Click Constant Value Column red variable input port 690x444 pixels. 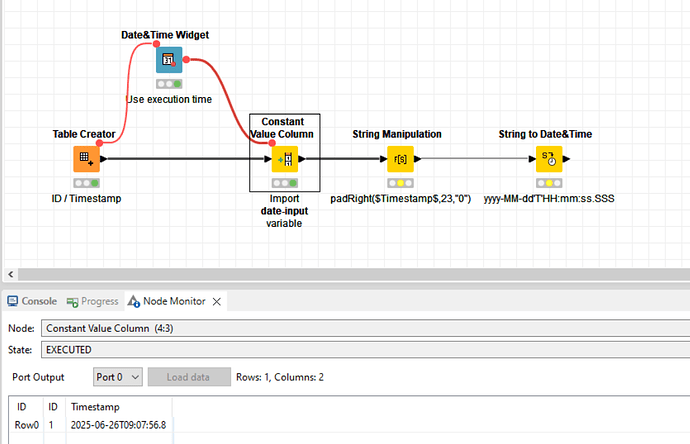coord(272,143)
